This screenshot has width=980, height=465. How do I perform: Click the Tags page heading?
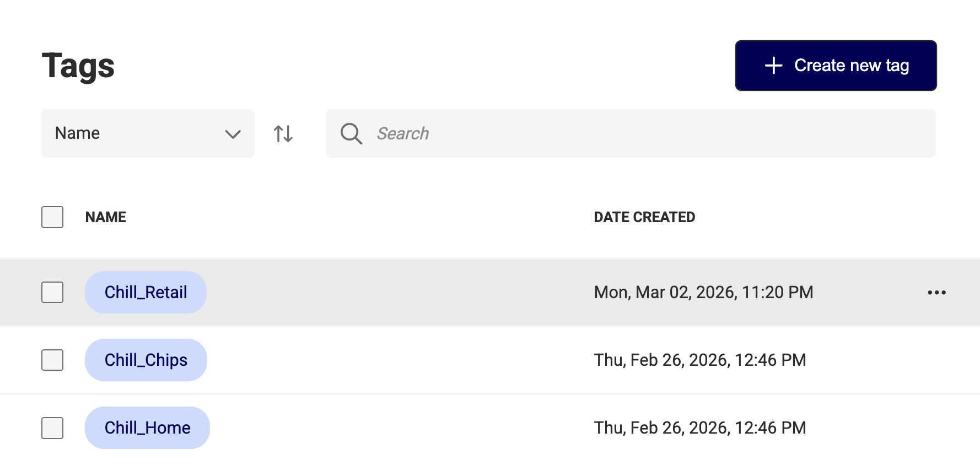pos(78,66)
